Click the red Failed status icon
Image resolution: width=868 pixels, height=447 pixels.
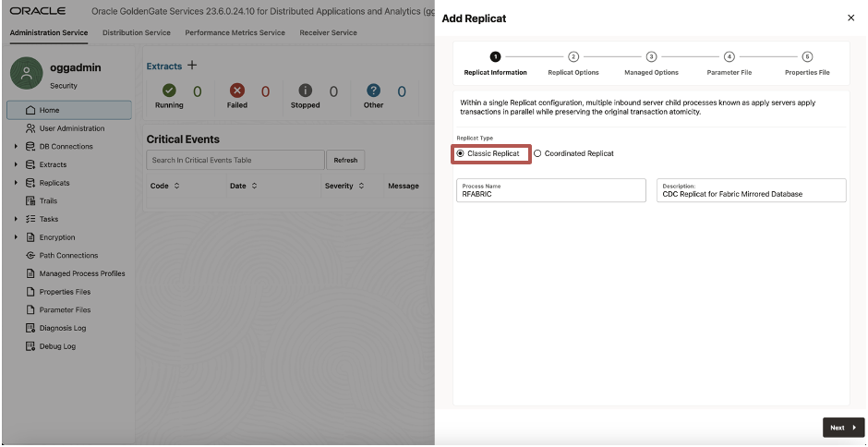click(x=237, y=91)
